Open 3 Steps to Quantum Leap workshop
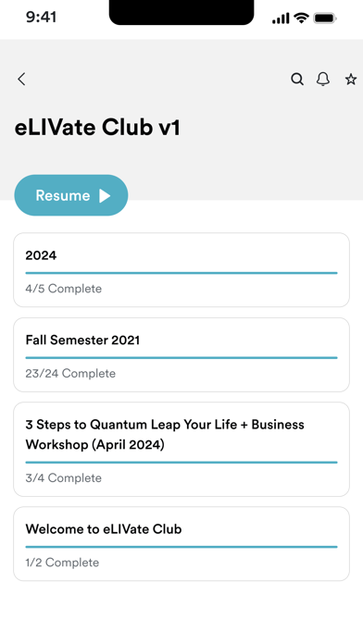The height and width of the screenshot is (644, 363). point(181,450)
